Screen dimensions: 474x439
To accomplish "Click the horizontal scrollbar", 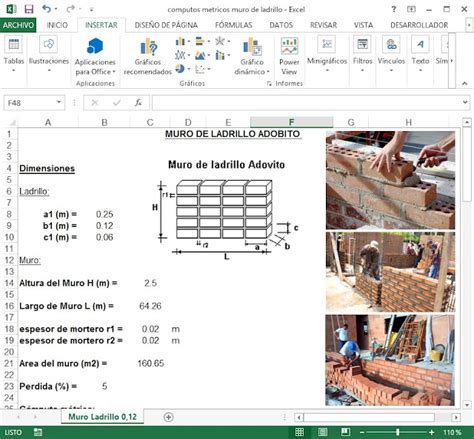I will 369,417.
